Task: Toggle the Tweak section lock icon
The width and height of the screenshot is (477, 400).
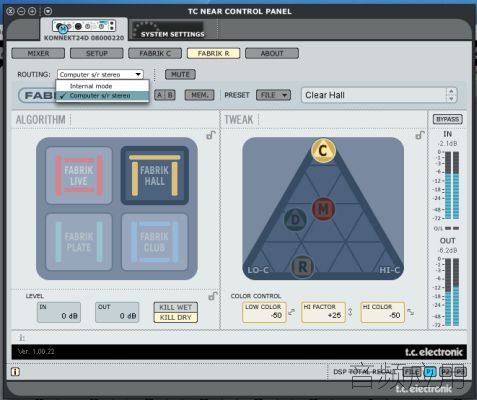Action: coord(420,135)
